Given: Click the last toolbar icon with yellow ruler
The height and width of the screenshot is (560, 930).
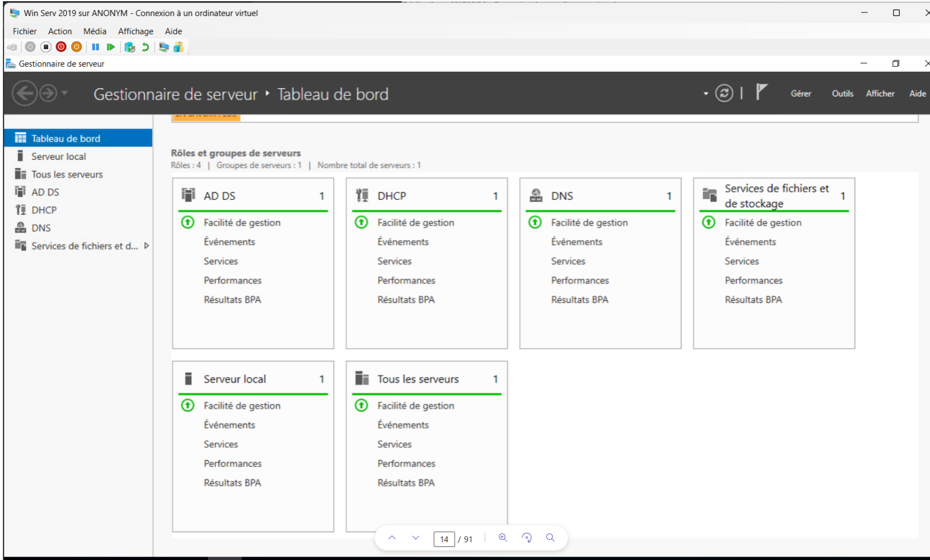Looking at the screenshot, I should (178, 47).
